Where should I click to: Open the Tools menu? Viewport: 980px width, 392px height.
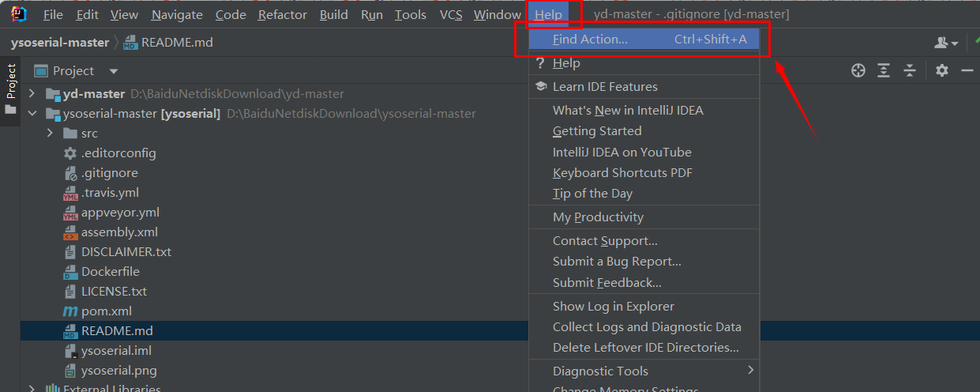point(411,14)
